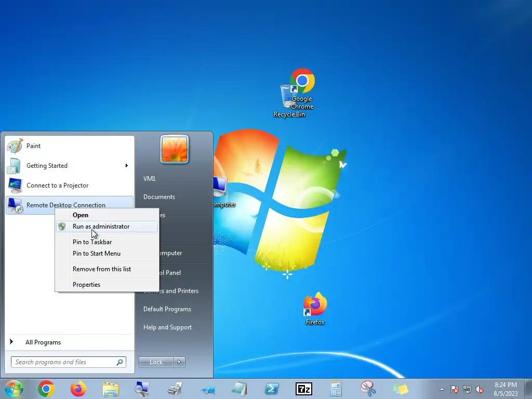Click the taskbar clock showing 8:24 PM
The height and width of the screenshot is (399, 532).
(x=506, y=389)
